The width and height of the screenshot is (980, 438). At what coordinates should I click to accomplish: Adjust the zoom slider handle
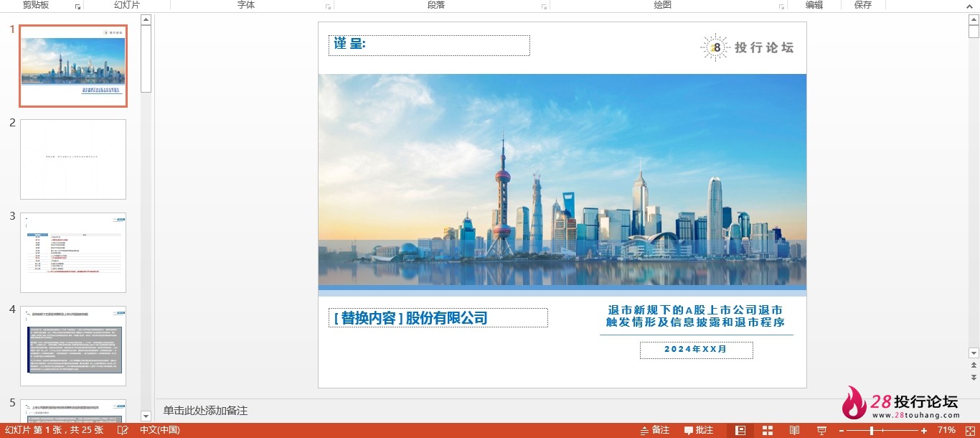(872, 430)
